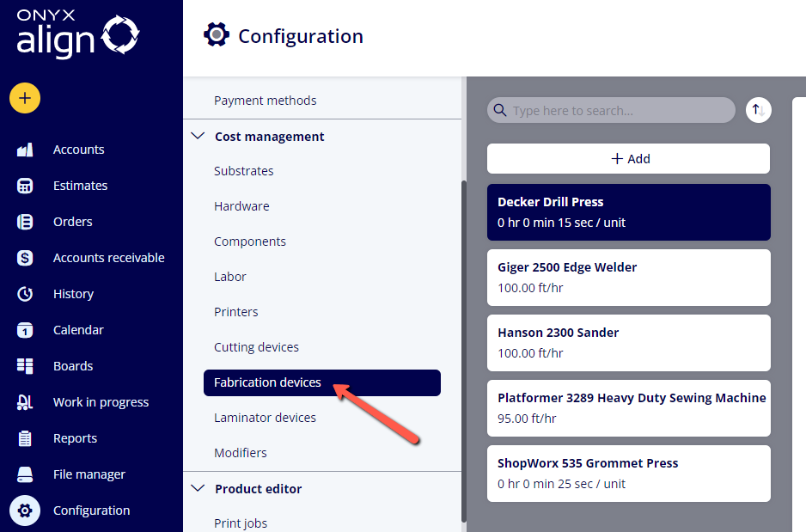
Task: Add a new fabrication device
Action: pyautogui.click(x=629, y=159)
